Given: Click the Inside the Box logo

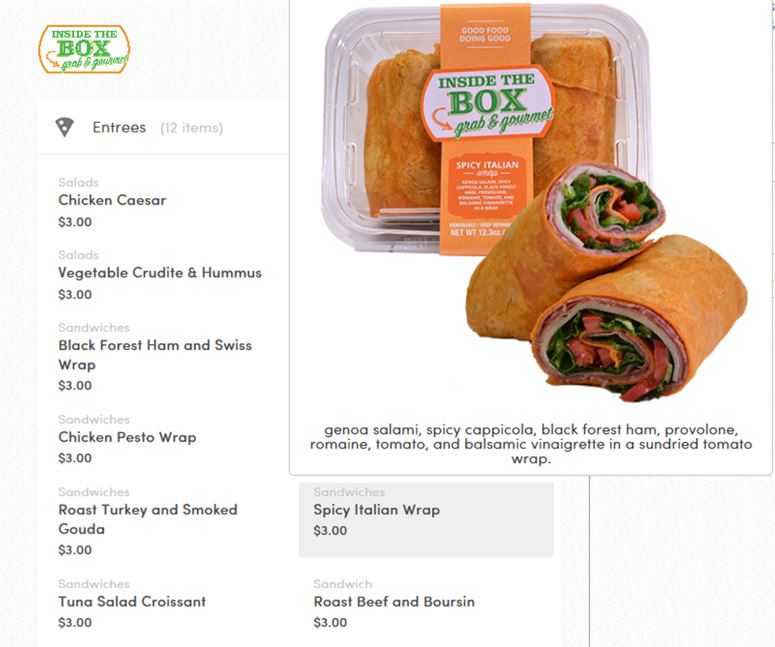Looking at the screenshot, I should click(x=84, y=49).
